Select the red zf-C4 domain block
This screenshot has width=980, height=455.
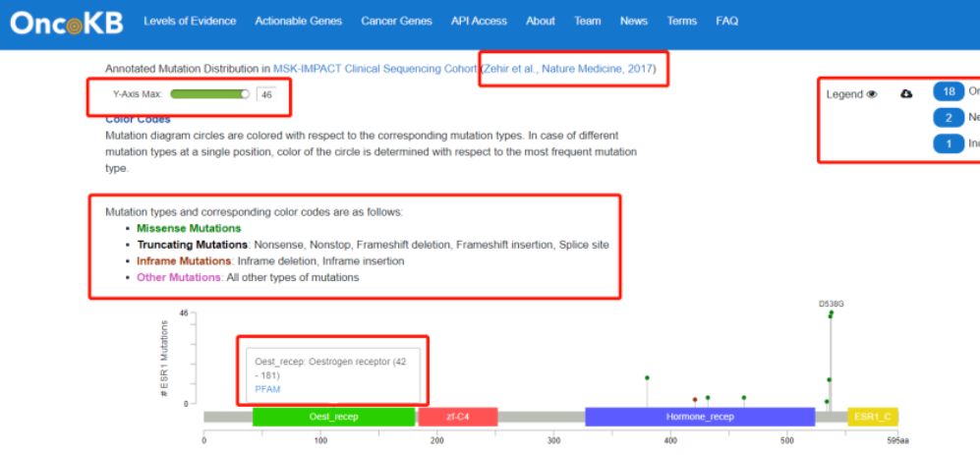click(458, 417)
